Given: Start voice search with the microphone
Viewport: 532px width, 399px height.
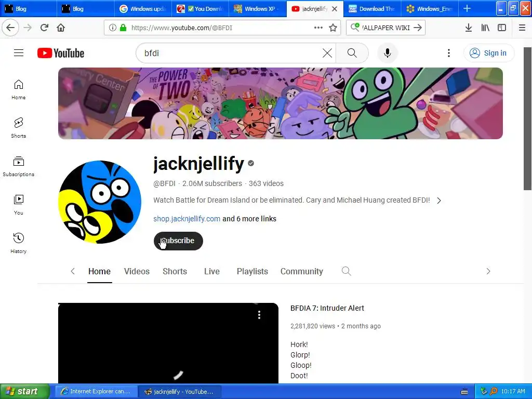Looking at the screenshot, I should click(x=387, y=53).
